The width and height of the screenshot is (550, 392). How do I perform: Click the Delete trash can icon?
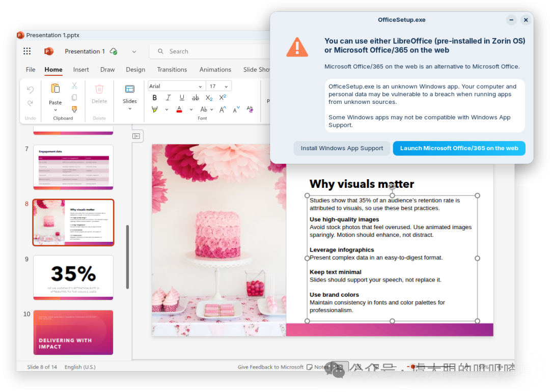(x=99, y=89)
